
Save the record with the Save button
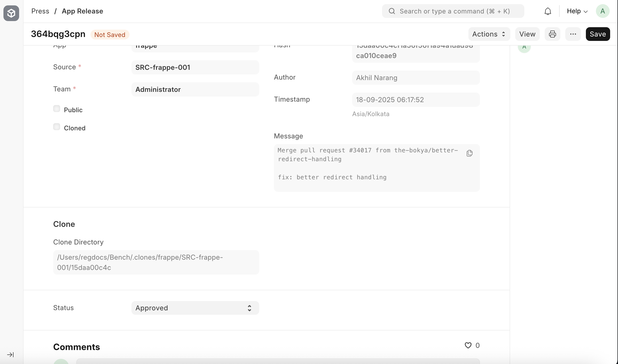tap(598, 34)
